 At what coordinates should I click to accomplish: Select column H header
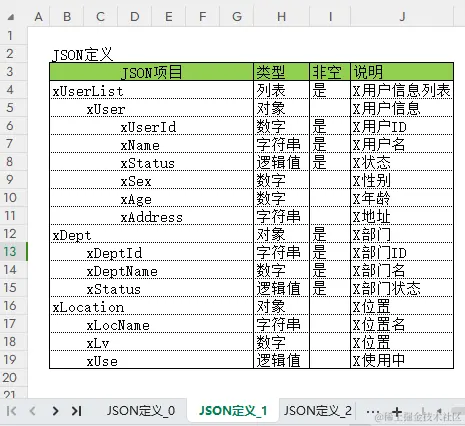(x=282, y=16)
